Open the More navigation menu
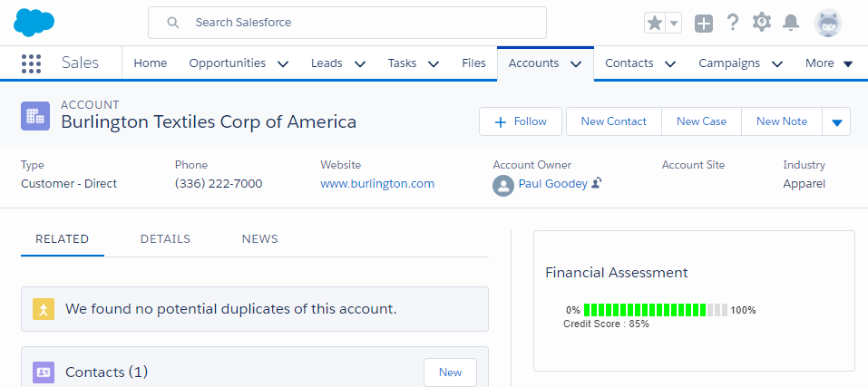The width and height of the screenshot is (868, 387). pyautogui.click(x=829, y=63)
